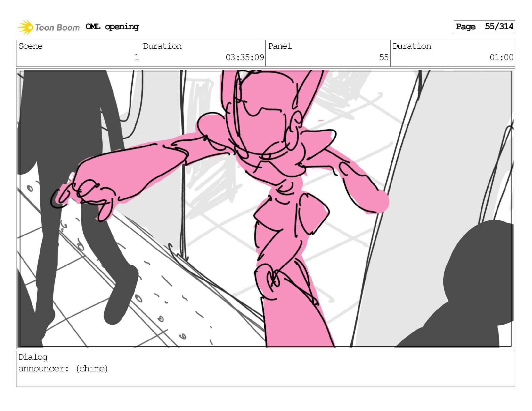Select the total duration '03:35:09'
Viewport: 532px width, 411px height.
point(245,57)
